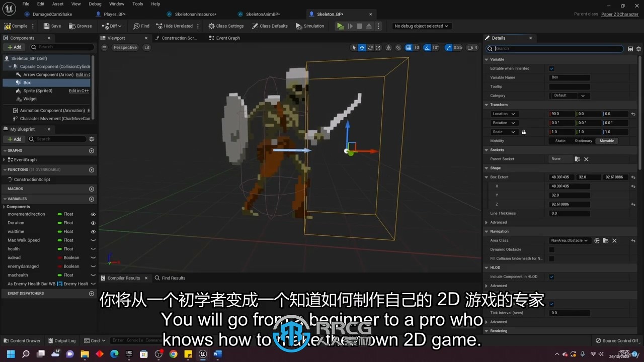The image size is (644, 362).
Task: Start the Simulation mode
Action: (310, 26)
